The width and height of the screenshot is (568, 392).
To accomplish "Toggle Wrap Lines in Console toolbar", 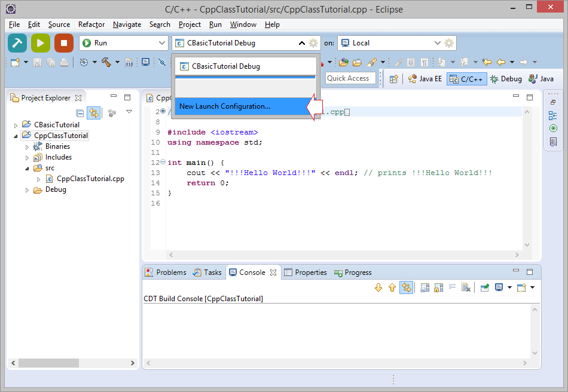I will [x=452, y=287].
